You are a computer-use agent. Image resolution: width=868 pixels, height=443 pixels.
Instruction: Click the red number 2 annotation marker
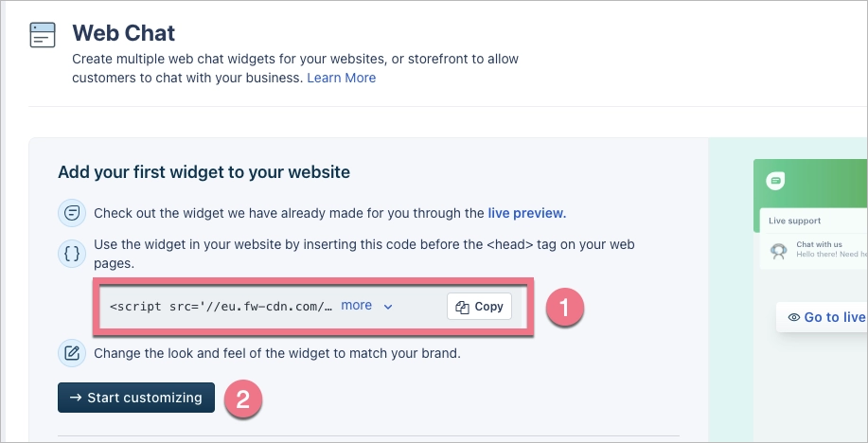[244, 399]
